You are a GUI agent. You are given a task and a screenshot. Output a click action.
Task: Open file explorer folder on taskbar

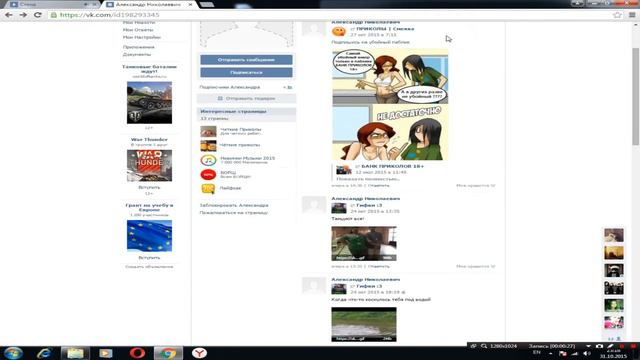(x=75, y=353)
